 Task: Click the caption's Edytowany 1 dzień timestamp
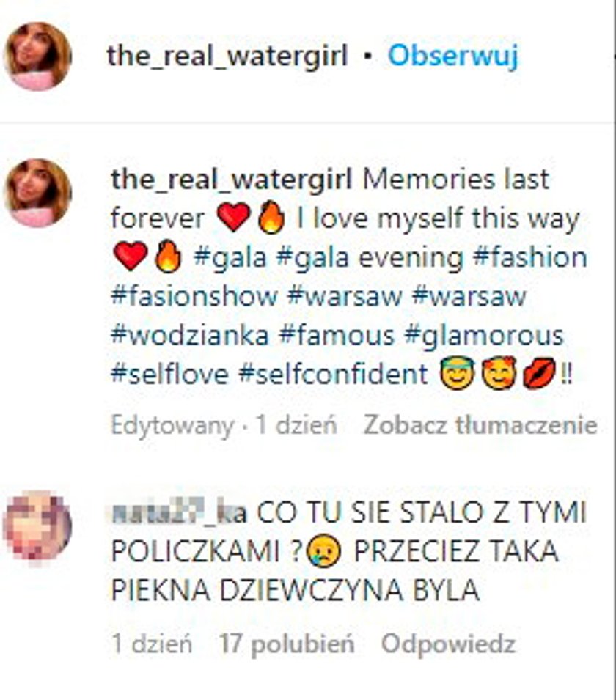click(224, 425)
